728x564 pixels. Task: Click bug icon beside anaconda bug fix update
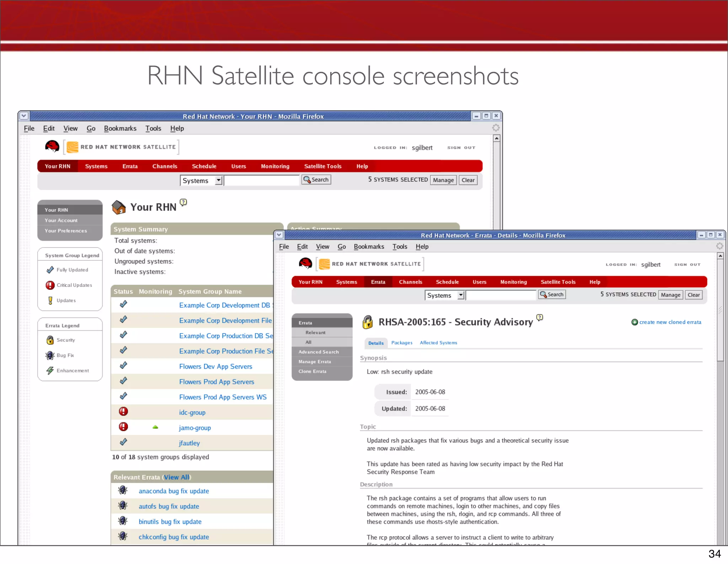(x=123, y=490)
